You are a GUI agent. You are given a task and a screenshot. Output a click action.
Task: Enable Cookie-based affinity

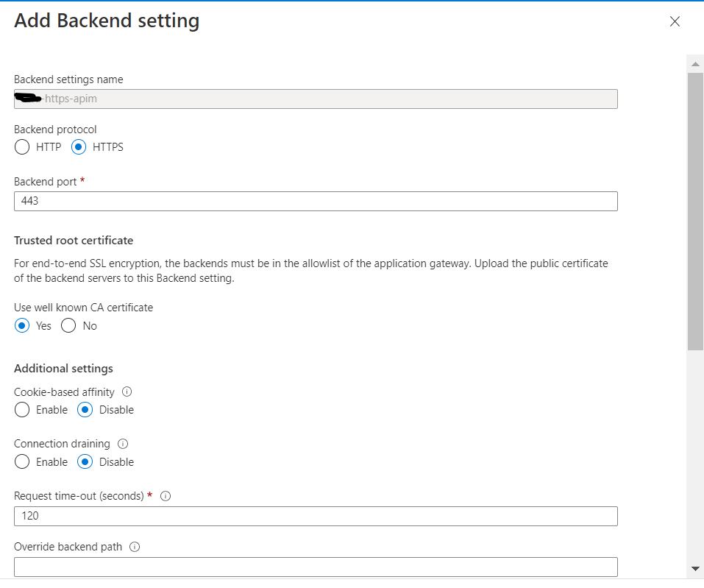[x=22, y=410]
